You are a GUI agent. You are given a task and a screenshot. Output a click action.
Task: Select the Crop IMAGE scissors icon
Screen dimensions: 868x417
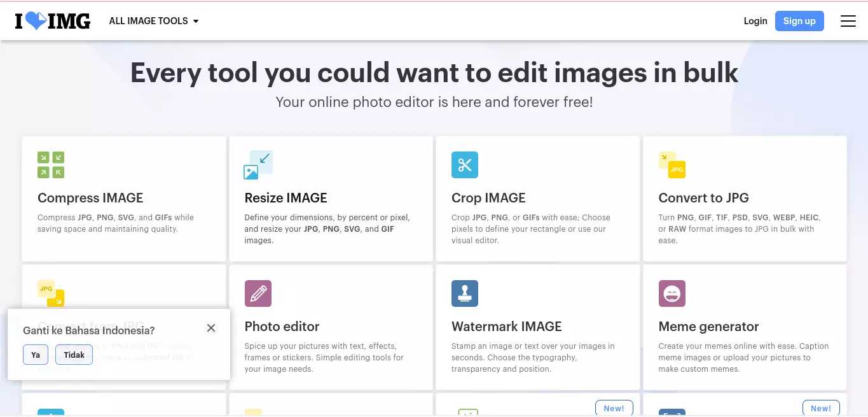[x=465, y=165]
